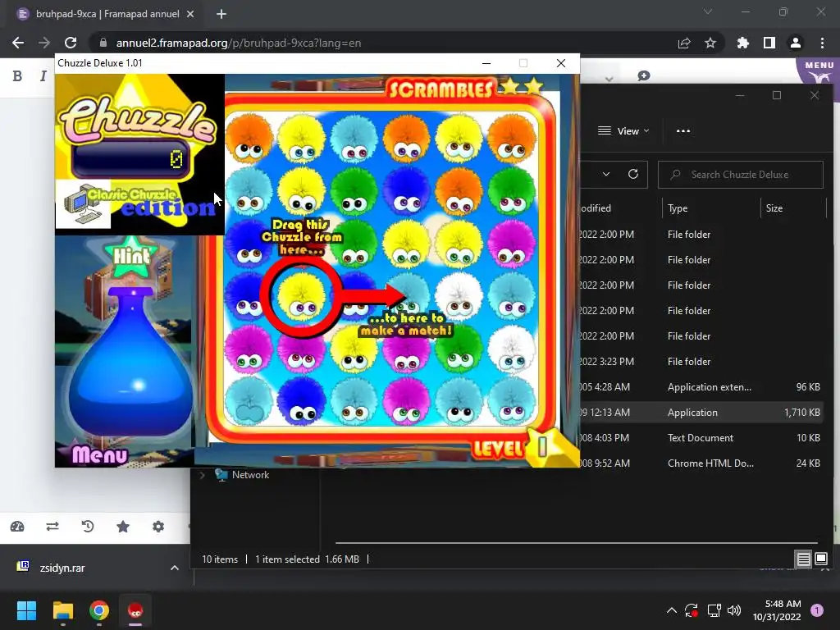Toggle the Chrome side panel
840x630 pixels.
point(769,43)
